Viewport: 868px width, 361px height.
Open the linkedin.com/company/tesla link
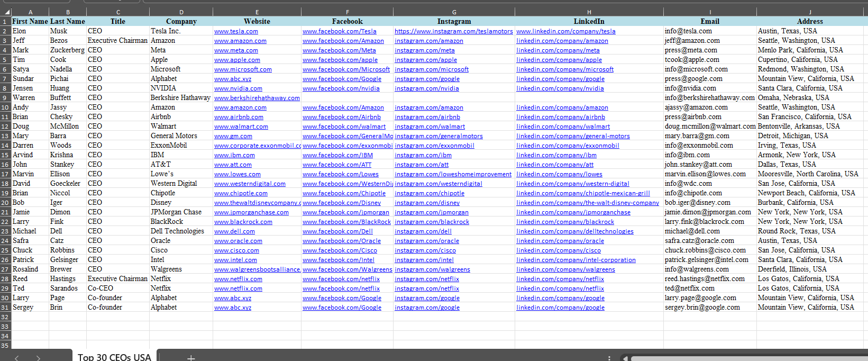(x=566, y=31)
